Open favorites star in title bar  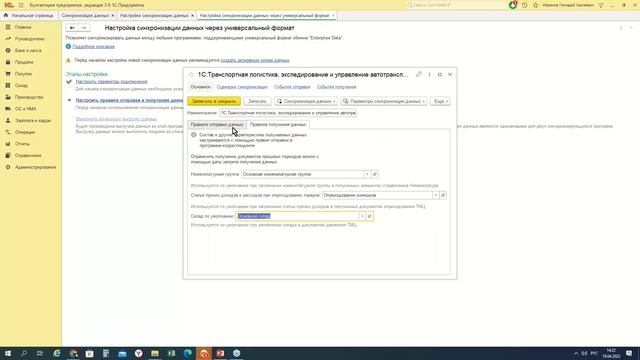coord(536,5)
